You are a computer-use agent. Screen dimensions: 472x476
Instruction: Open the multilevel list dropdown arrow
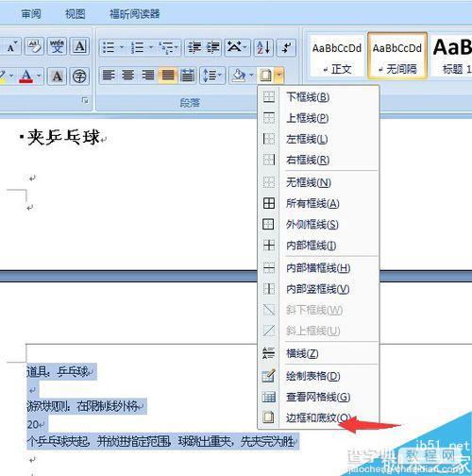177,47
